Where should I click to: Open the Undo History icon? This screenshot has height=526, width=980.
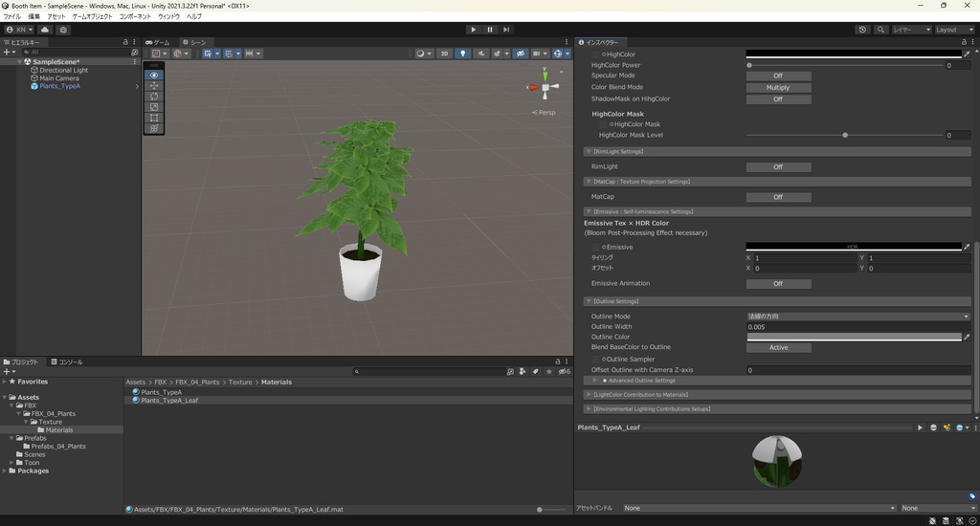tap(862, 30)
